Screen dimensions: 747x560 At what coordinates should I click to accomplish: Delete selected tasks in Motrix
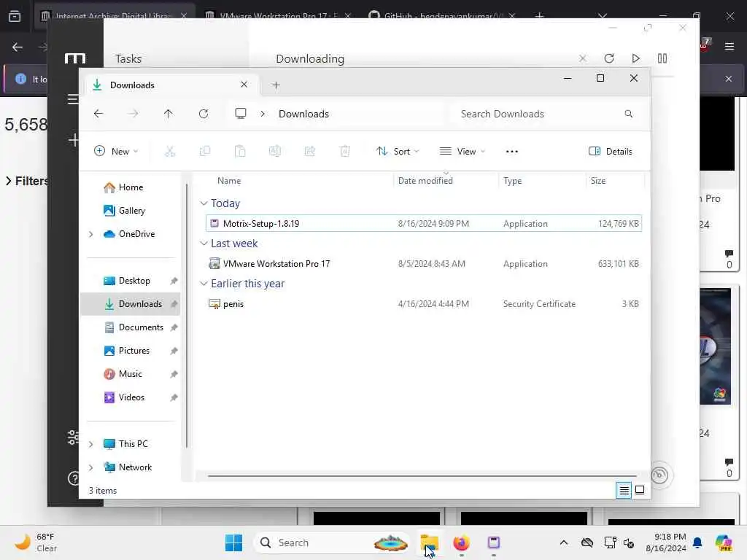tap(583, 58)
